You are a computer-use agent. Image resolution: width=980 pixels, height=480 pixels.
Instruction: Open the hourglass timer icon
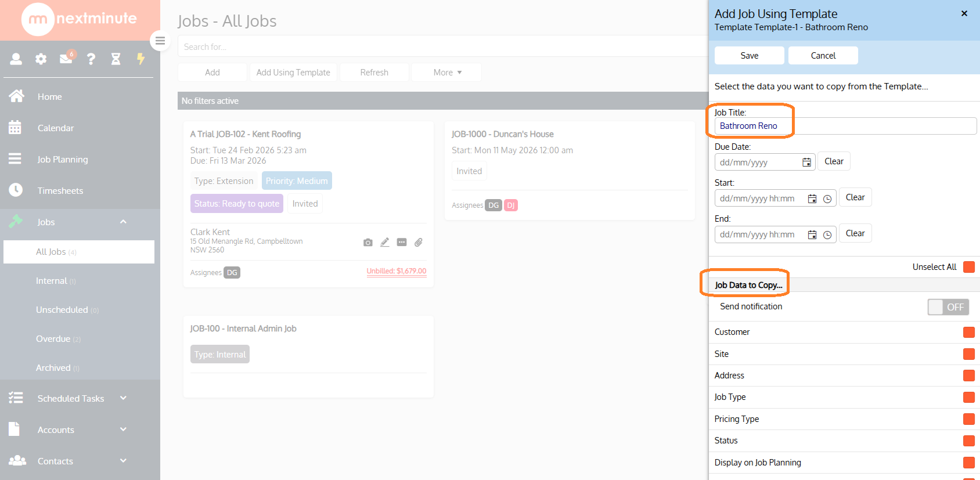tap(116, 59)
